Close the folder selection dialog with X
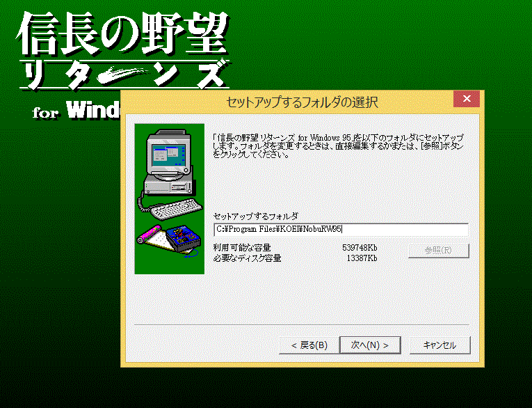 pos(467,98)
